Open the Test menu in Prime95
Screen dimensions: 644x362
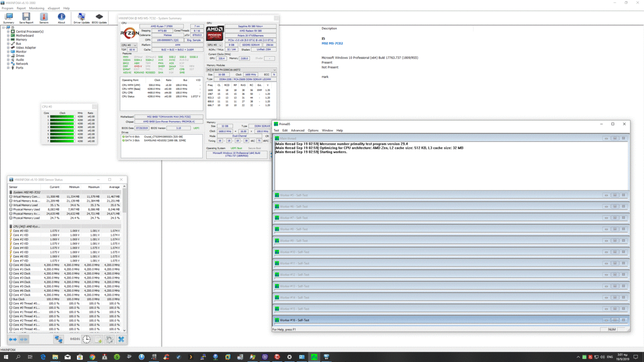276,130
